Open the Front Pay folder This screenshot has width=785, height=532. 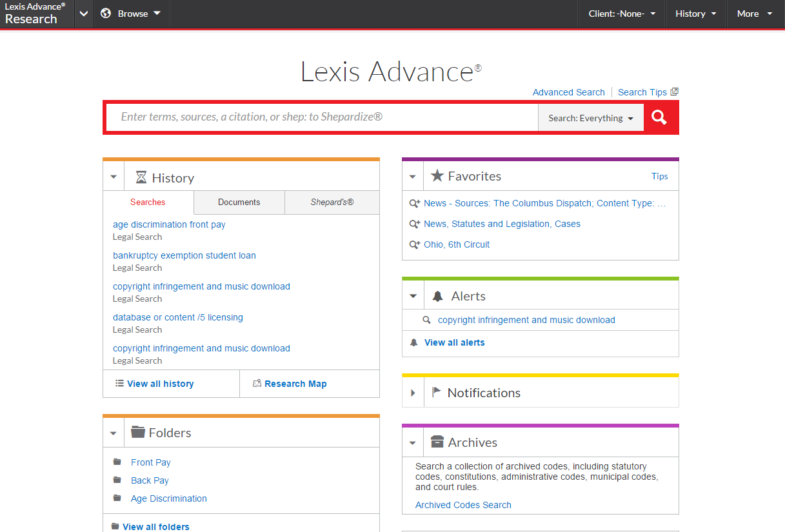tap(151, 462)
